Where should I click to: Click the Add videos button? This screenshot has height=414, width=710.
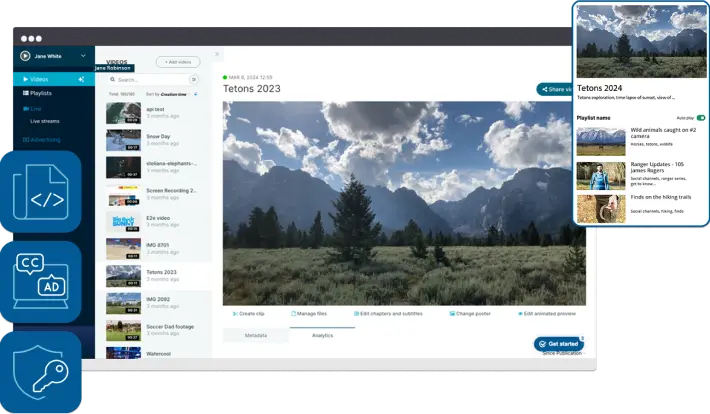[x=178, y=62]
